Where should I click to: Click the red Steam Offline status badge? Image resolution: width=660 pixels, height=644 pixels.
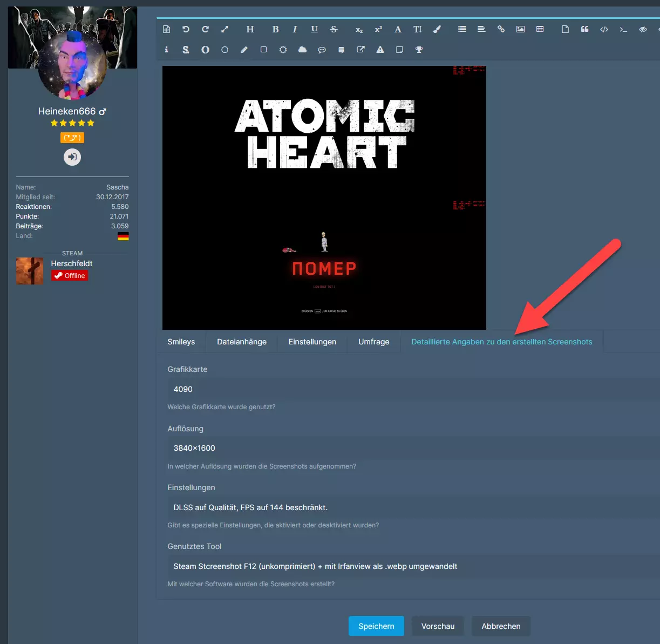click(70, 276)
